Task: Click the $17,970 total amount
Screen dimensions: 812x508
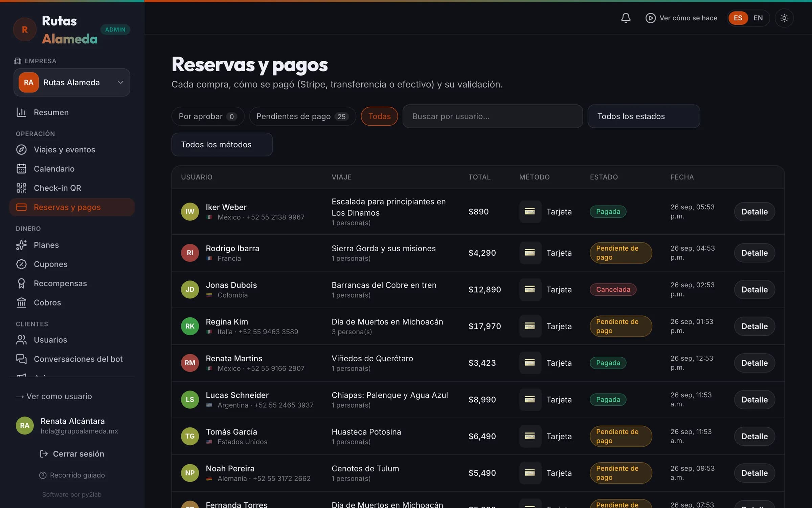Action: (x=484, y=326)
